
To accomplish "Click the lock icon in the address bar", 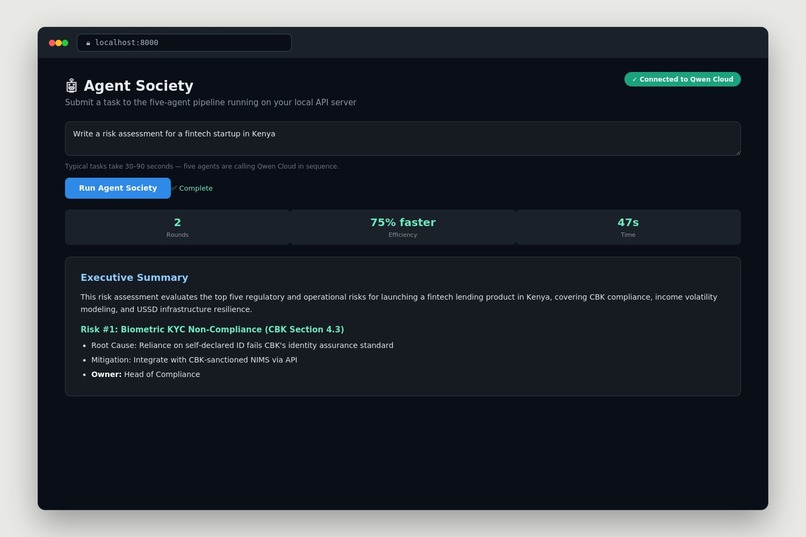I will click(88, 43).
